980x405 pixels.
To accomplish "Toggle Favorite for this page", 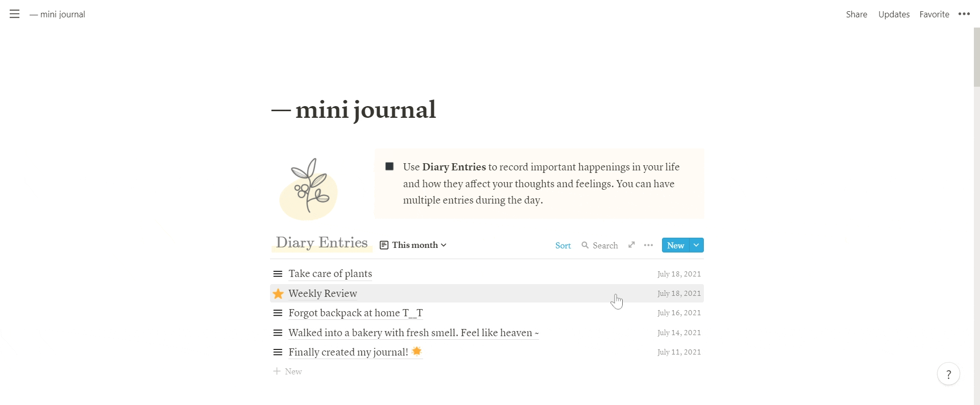I will click(934, 14).
